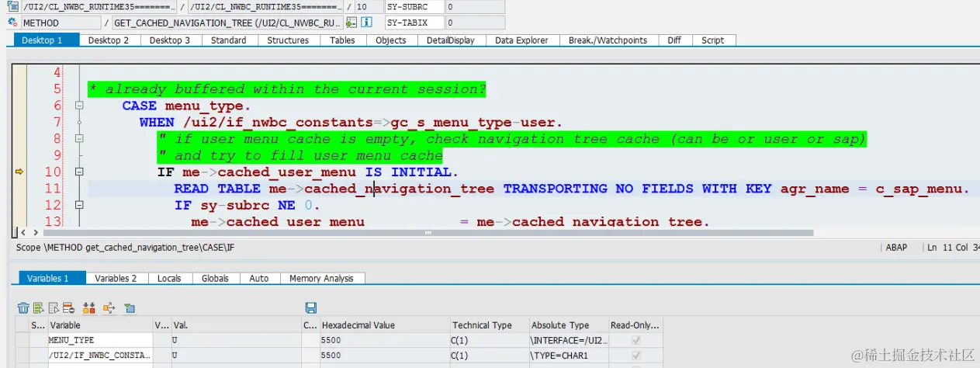The image size is (980, 368).
Task: Toggle Read-Only checkbox in /UI2/IF_NWBC_CONSTA row
Action: coord(637,355)
